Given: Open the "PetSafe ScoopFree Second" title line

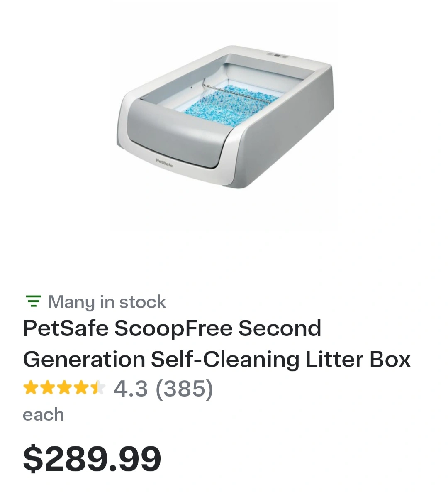Looking at the screenshot, I should coord(172,328).
